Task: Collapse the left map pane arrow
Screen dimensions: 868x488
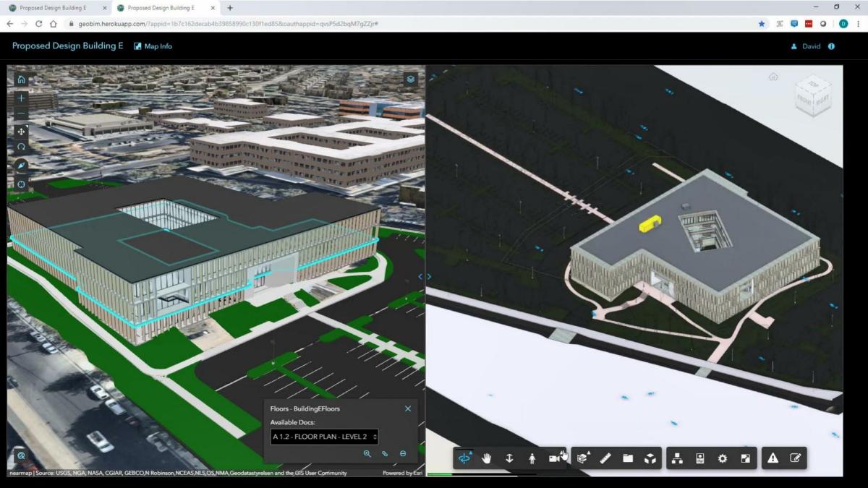Action: 421,276
